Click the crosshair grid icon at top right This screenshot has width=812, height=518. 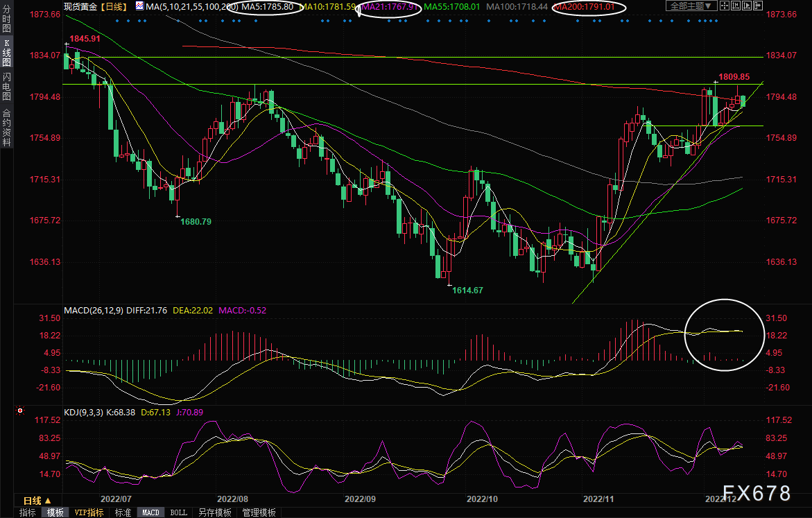tap(725, 6)
